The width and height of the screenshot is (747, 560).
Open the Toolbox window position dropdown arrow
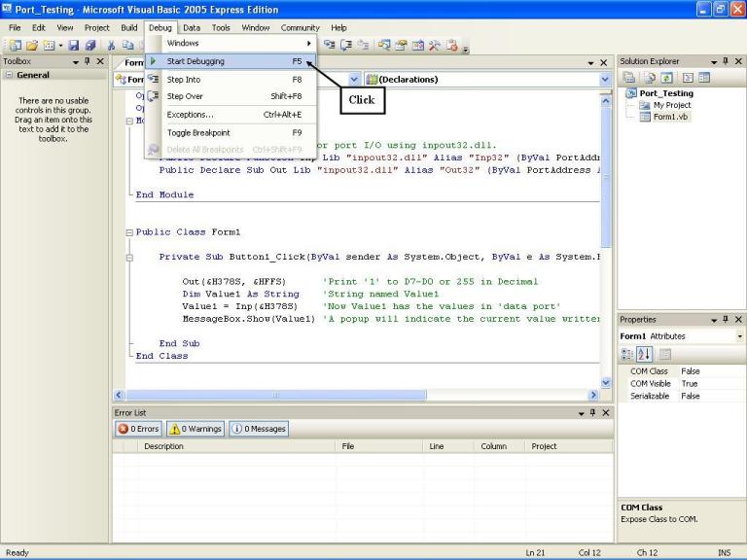click(x=75, y=62)
